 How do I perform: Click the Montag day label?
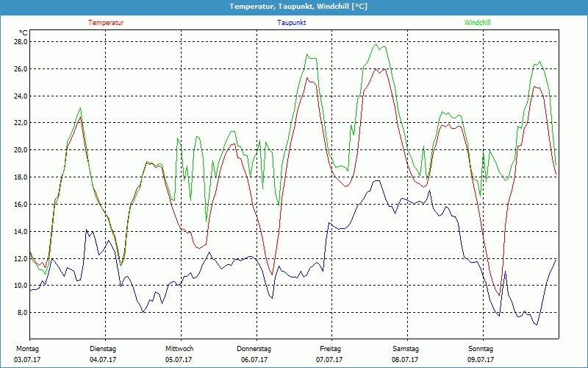(x=27, y=349)
